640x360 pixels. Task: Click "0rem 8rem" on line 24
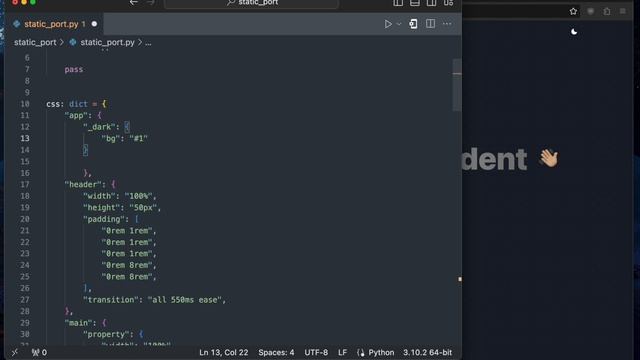point(127,265)
